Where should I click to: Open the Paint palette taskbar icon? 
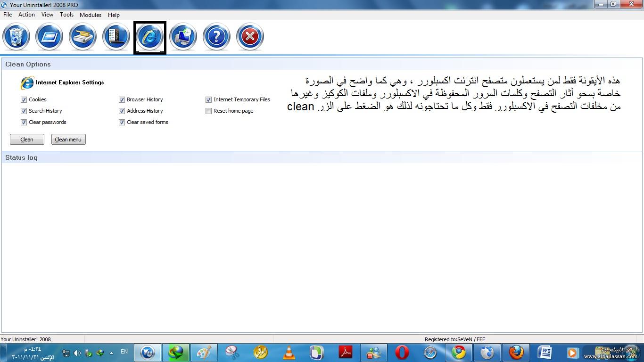pyautogui.click(x=204, y=352)
